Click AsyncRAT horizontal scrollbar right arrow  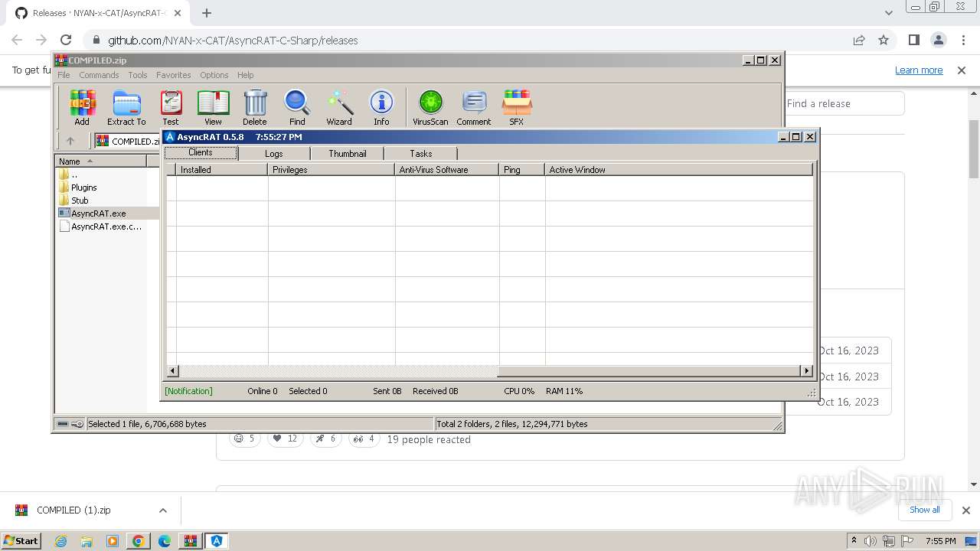(x=806, y=371)
